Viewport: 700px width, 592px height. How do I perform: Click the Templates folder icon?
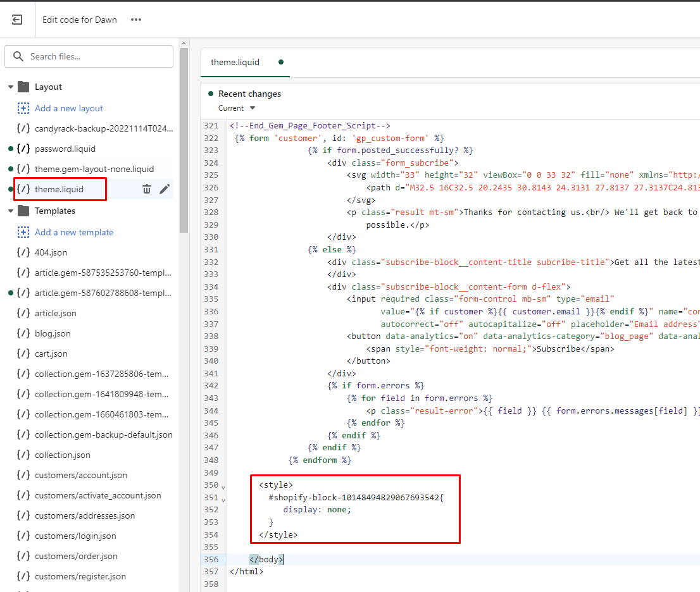pyautogui.click(x=23, y=211)
